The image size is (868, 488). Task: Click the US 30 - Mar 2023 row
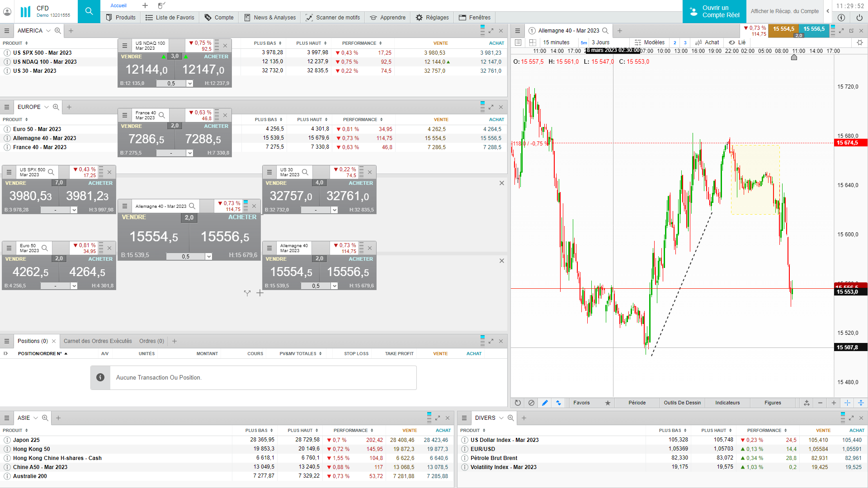pyautogui.click(x=35, y=71)
